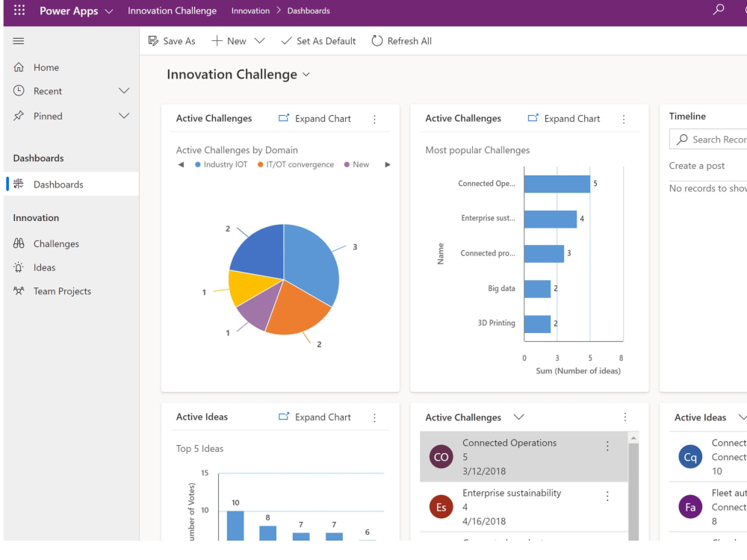Toggle the hamburger navigation menu
Image resolution: width=747 pixels, height=560 pixels.
19,41
